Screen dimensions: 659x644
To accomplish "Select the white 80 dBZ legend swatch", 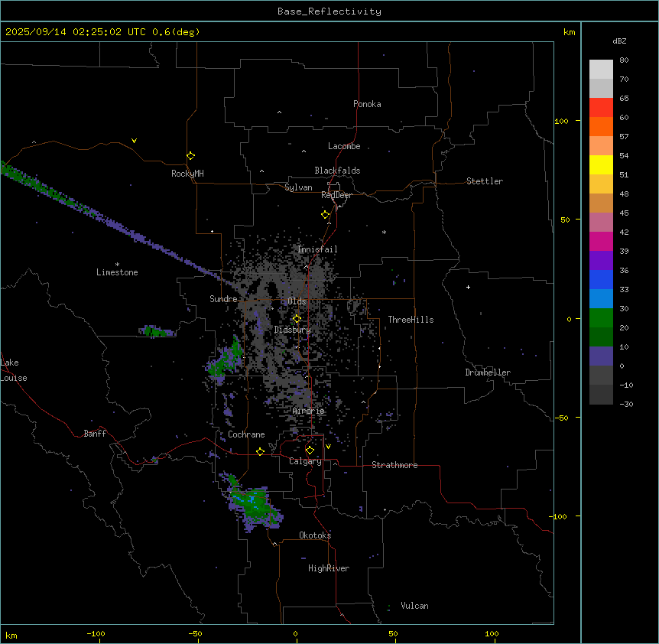I will (x=601, y=69).
